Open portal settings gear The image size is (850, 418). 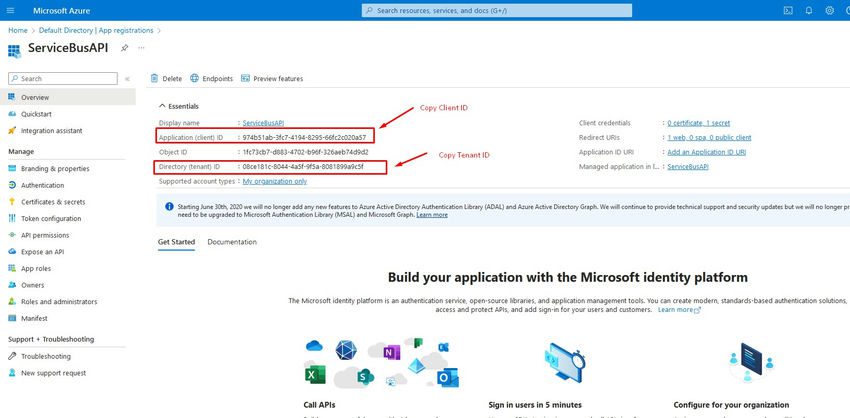point(829,10)
